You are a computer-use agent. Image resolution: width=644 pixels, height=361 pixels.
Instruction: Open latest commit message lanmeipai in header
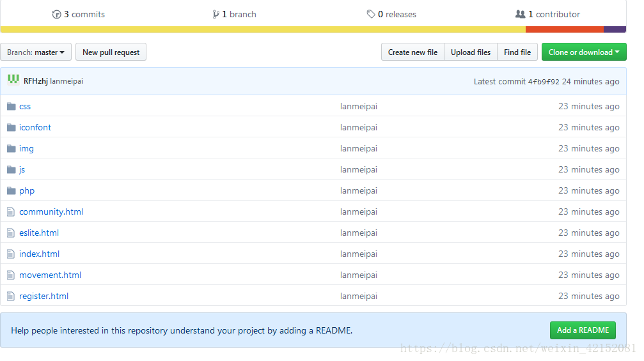click(x=67, y=81)
